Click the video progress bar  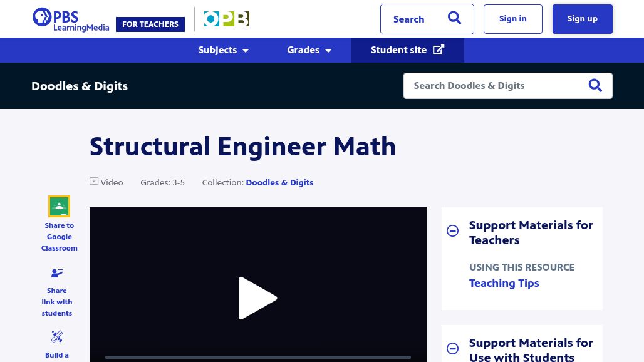pos(258,358)
